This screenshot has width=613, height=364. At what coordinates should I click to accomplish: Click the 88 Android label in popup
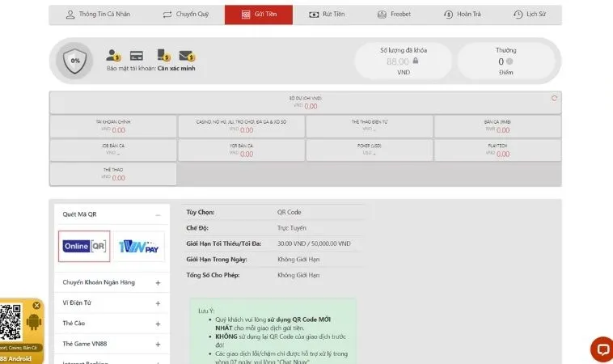[15, 359]
